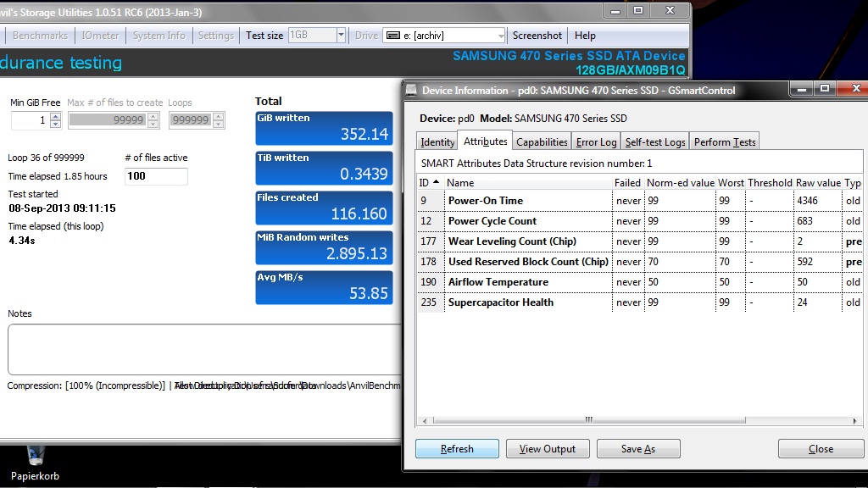Click the right arrow of the horizontal scrollbar

pyautogui.click(x=854, y=420)
